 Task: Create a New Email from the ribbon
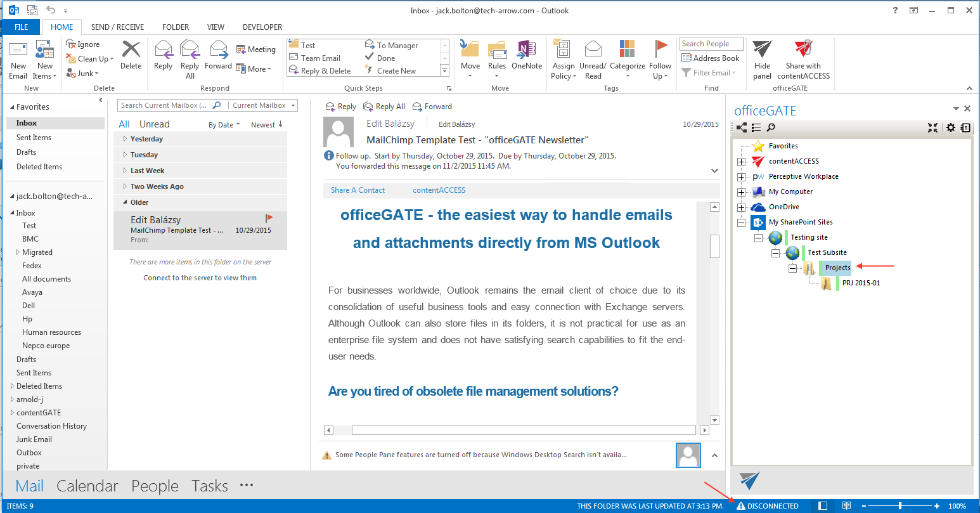tap(18, 60)
